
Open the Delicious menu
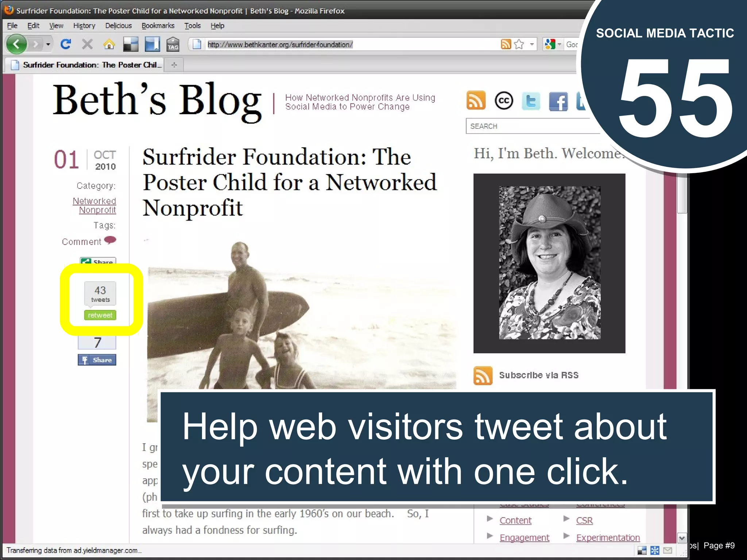pyautogui.click(x=118, y=26)
